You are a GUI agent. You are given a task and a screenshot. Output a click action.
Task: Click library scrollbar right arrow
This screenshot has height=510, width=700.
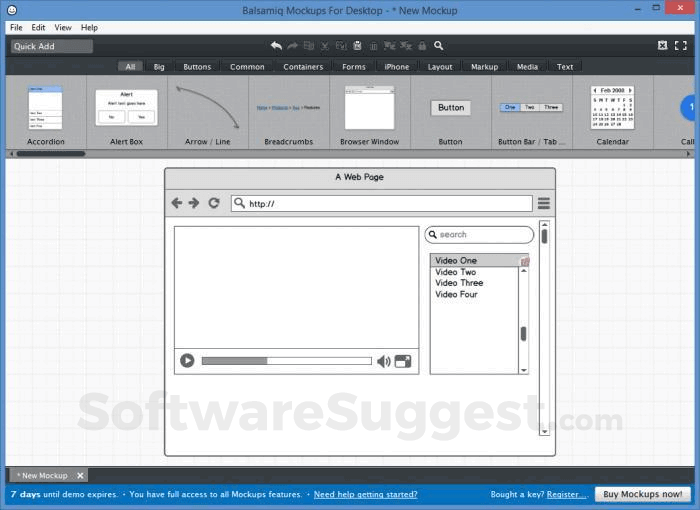pyautogui.click(x=688, y=154)
